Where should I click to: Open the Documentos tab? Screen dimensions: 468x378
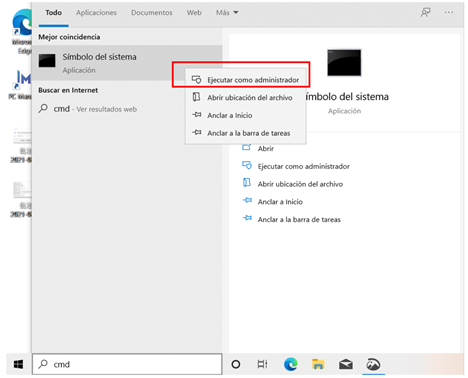(x=152, y=13)
